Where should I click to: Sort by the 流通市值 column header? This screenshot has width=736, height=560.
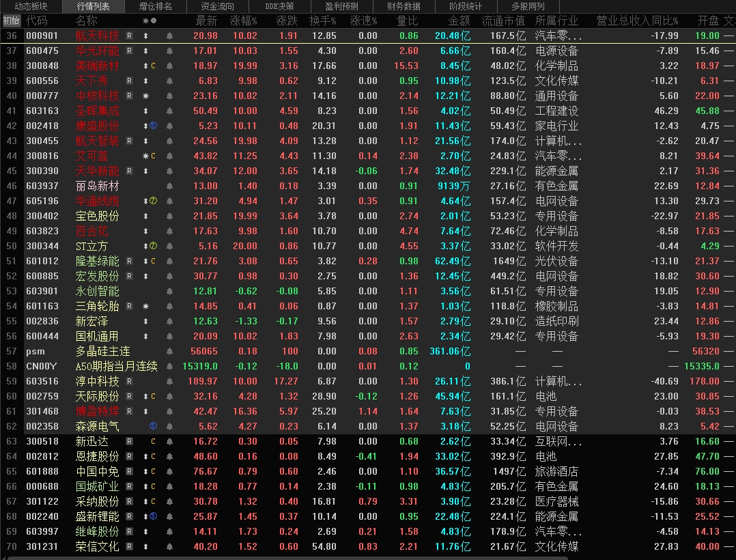(503, 20)
